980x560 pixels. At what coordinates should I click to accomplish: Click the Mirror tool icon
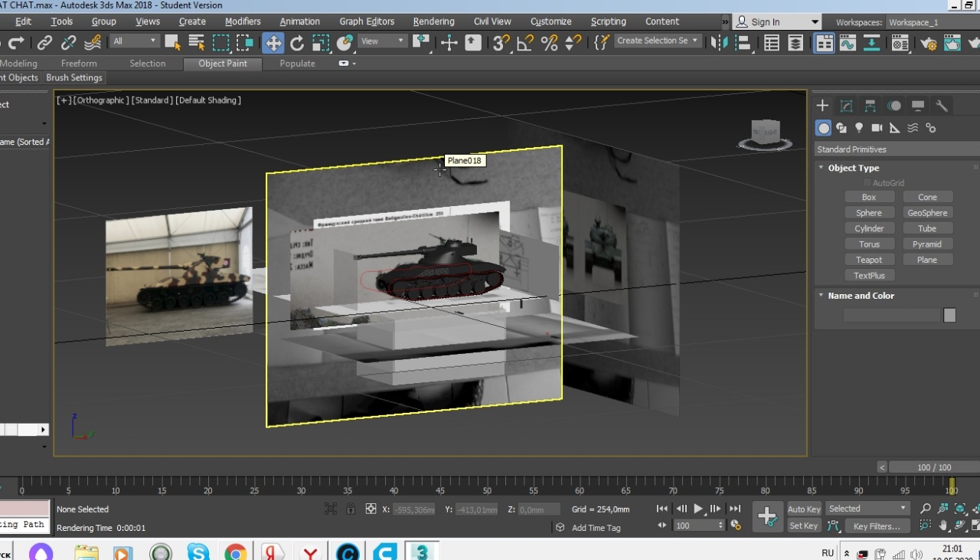click(x=719, y=43)
